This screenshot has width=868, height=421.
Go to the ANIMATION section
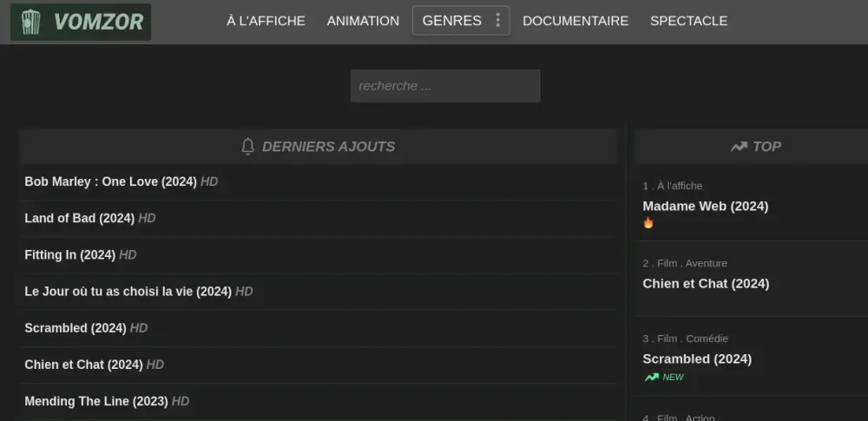click(363, 21)
